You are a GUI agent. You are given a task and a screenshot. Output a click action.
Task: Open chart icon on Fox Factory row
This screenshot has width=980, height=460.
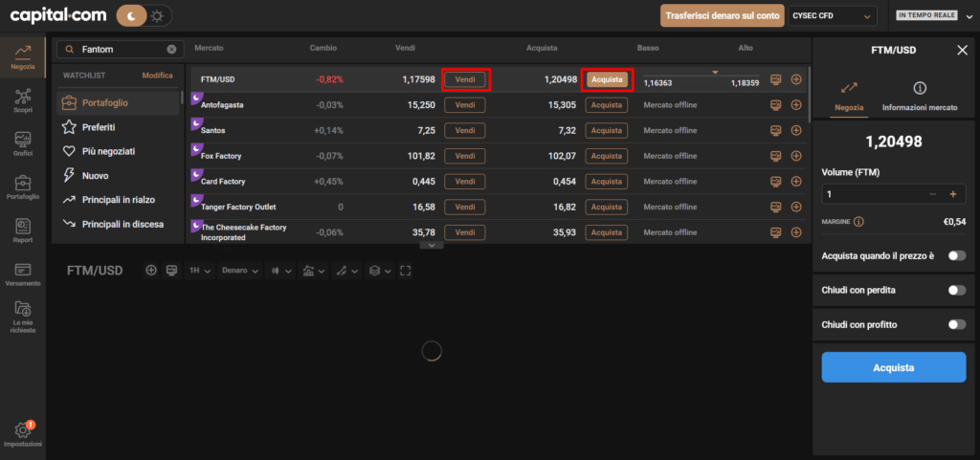pos(775,156)
